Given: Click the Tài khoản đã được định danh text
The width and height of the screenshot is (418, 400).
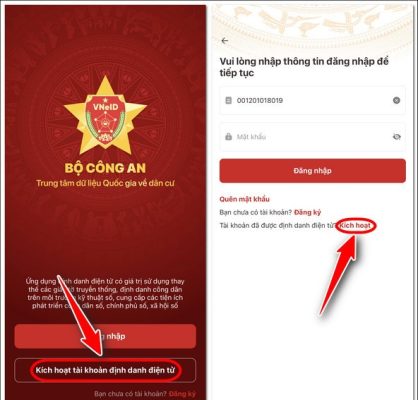Looking at the screenshot, I should pyautogui.click(x=277, y=226).
